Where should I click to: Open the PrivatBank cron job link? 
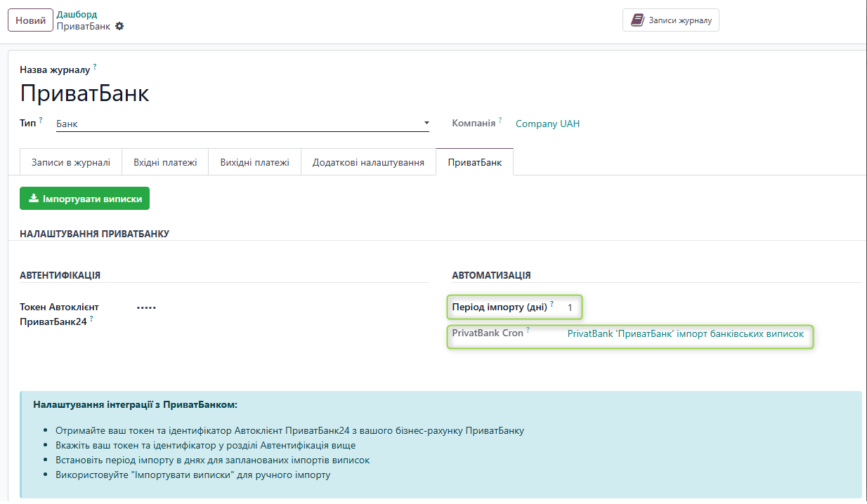685,334
